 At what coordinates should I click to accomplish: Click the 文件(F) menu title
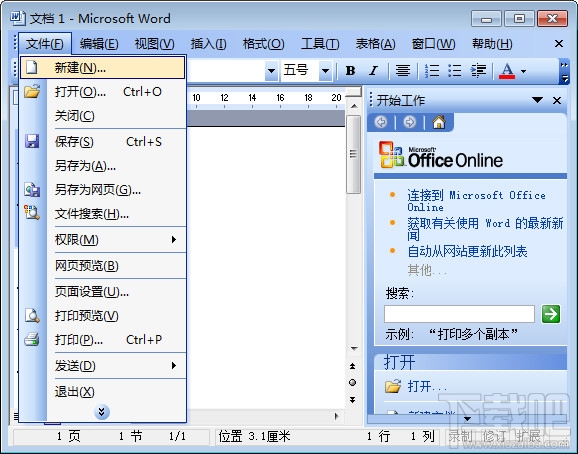click(45, 44)
